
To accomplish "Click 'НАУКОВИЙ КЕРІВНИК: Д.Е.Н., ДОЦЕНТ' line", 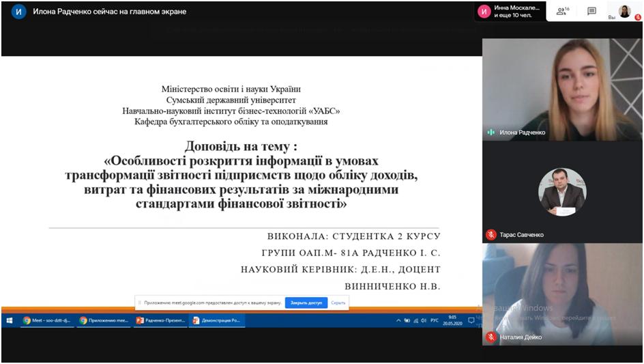I will (x=340, y=269).
